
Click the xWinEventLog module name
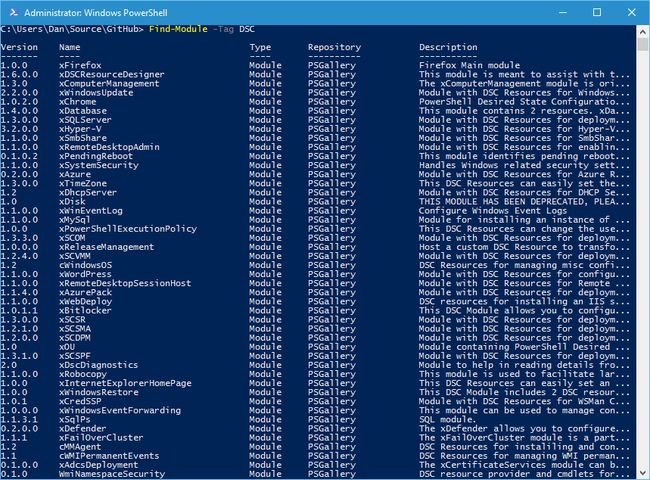coord(91,211)
